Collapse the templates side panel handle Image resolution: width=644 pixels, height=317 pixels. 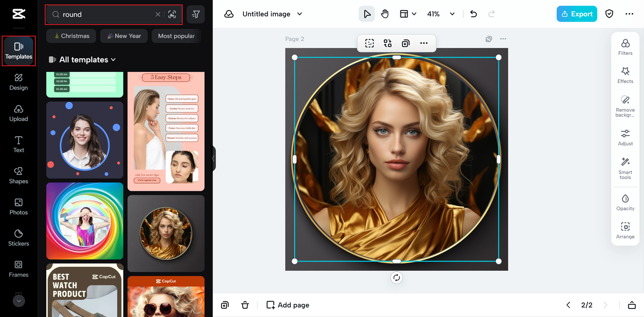point(214,158)
